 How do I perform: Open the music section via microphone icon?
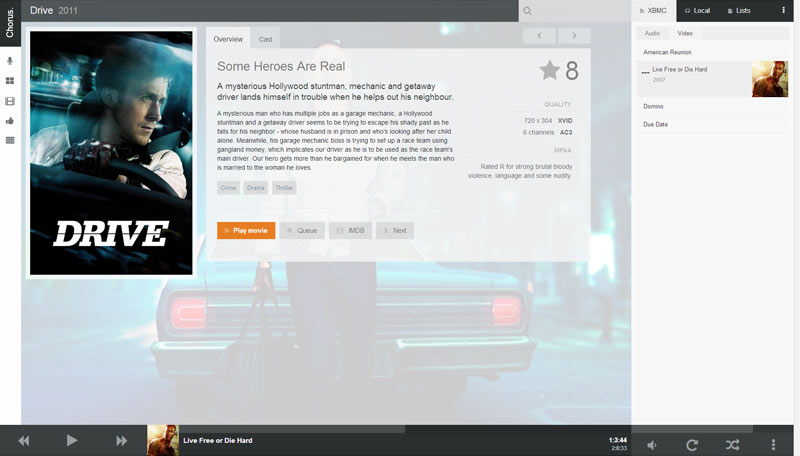10,61
